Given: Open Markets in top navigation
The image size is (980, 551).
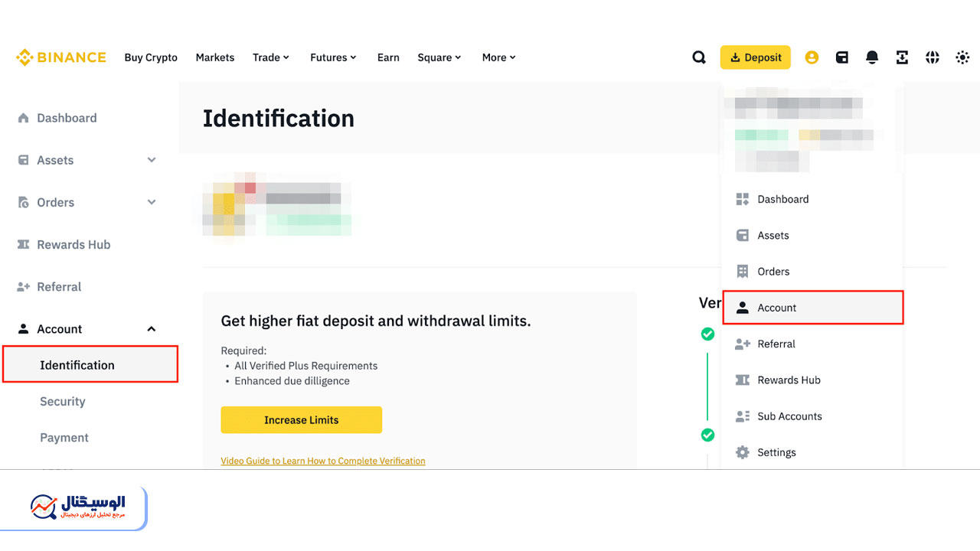Looking at the screenshot, I should click(215, 57).
